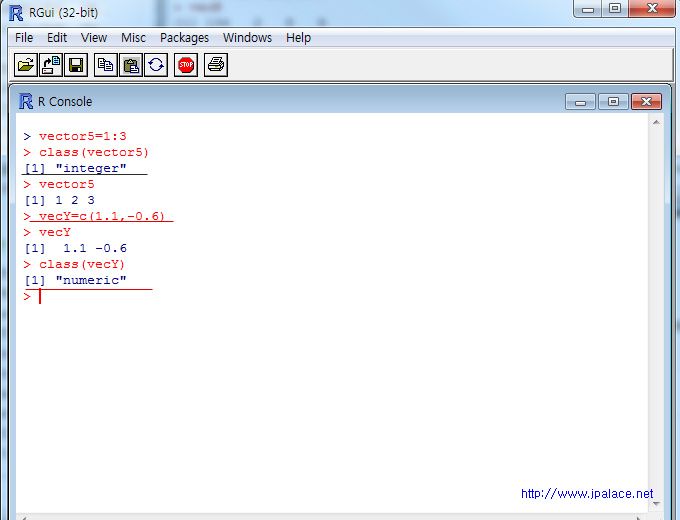Maximize the R Console child window
Image resolution: width=680 pixels, height=520 pixels.
point(613,102)
